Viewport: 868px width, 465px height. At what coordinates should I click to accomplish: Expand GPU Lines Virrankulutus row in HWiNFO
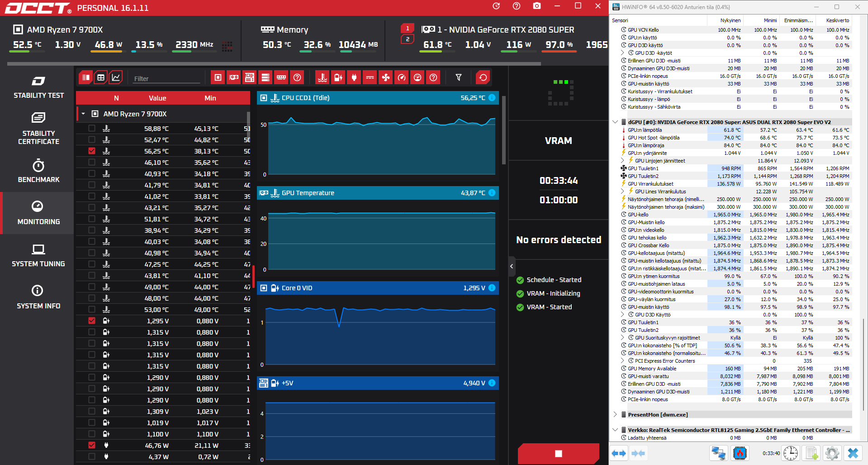622,191
